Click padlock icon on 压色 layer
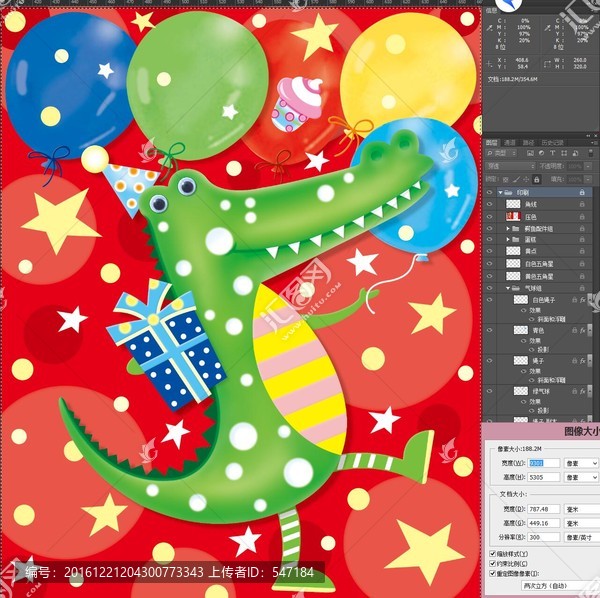600x598 pixels. pyautogui.click(x=582, y=217)
